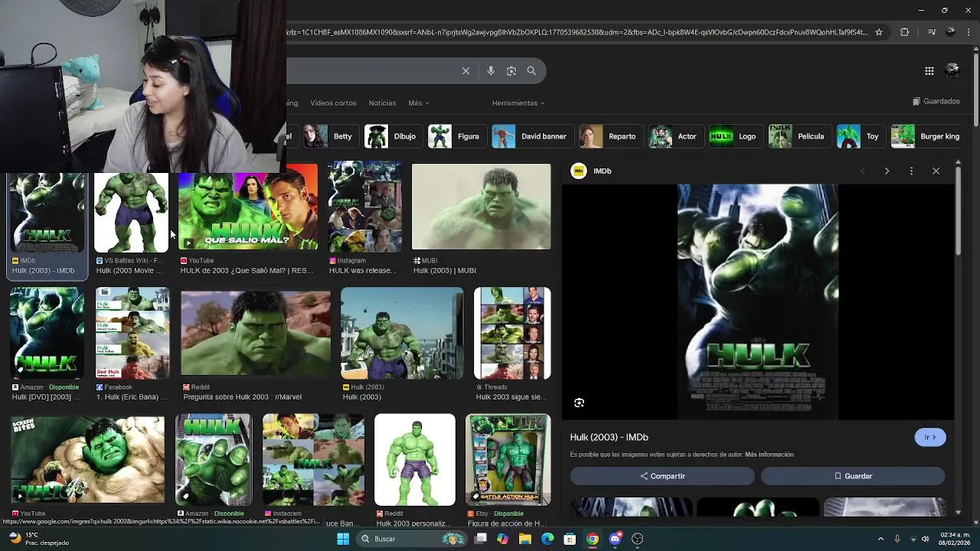Screen dimensions: 980x551
Task: Start voice search with the microphone icon
Action: click(x=491, y=71)
